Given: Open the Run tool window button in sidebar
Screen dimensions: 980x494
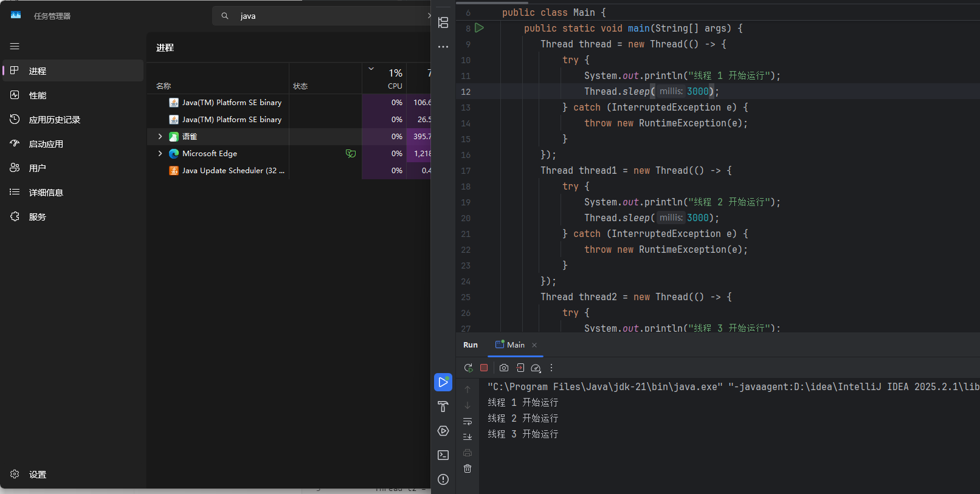Looking at the screenshot, I should (443, 382).
